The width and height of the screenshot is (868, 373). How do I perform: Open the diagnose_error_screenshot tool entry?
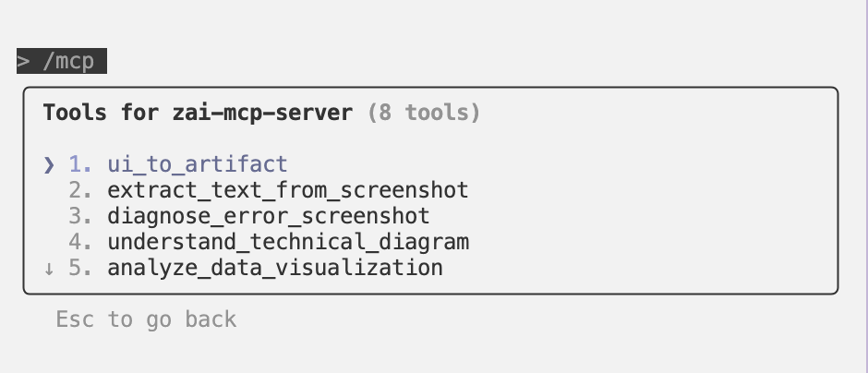(x=269, y=217)
